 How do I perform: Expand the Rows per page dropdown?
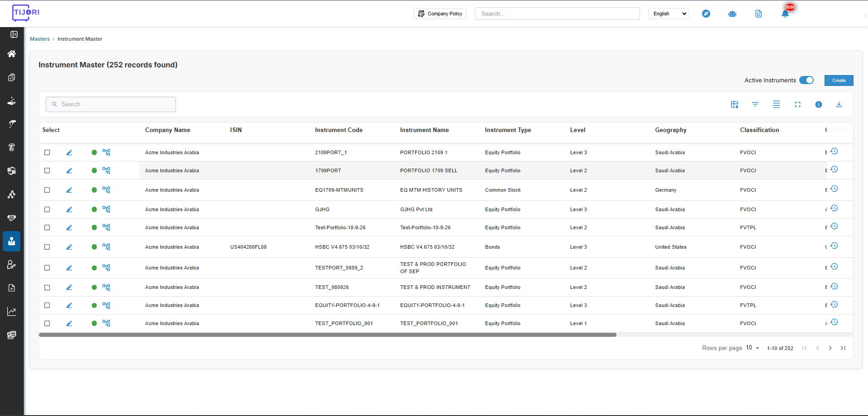click(753, 348)
